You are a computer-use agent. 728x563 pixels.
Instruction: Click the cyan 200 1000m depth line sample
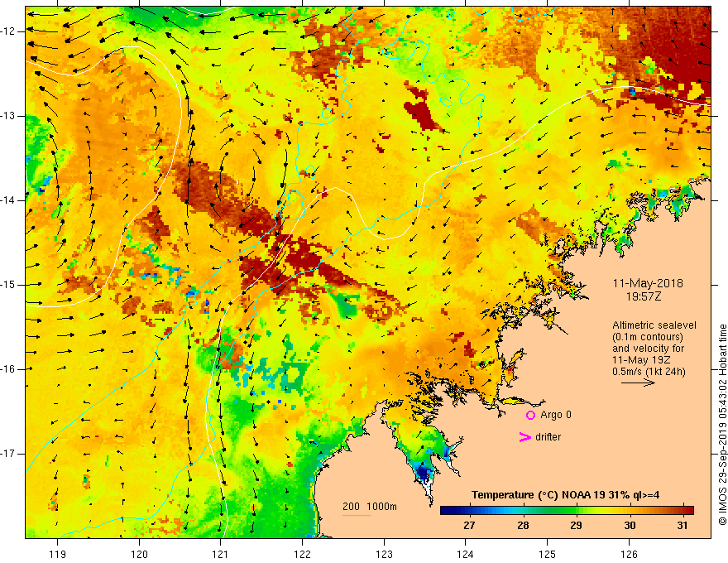[x=356, y=515]
